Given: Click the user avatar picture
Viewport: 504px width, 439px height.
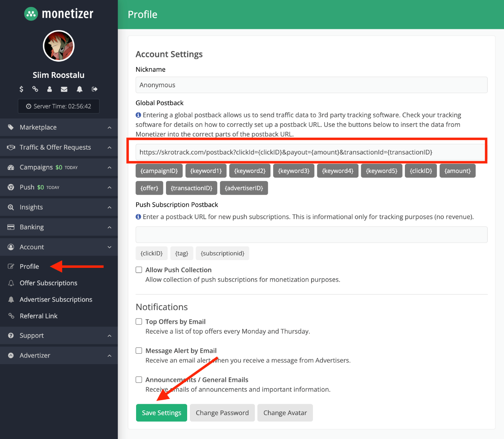Looking at the screenshot, I should pyautogui.click(x=59, y=46).
